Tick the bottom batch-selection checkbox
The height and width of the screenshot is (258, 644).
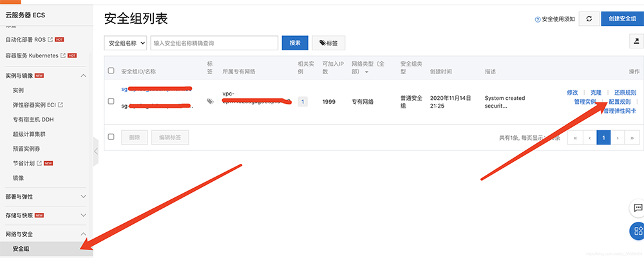(x=111, y=137)
